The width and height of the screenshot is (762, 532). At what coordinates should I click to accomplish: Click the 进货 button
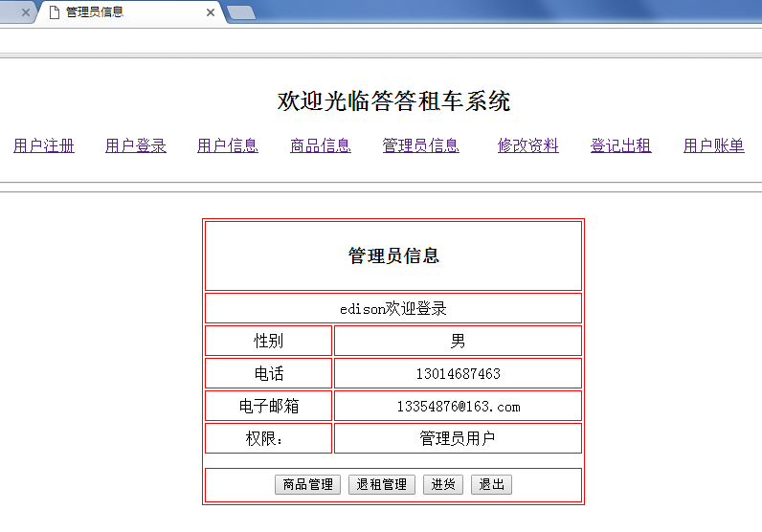(442, 484)
